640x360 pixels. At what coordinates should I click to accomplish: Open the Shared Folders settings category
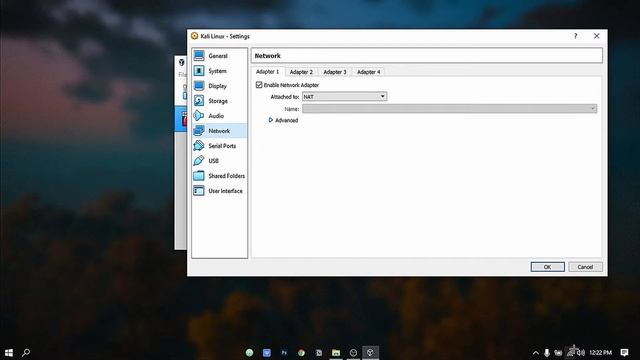click(219, 176)
